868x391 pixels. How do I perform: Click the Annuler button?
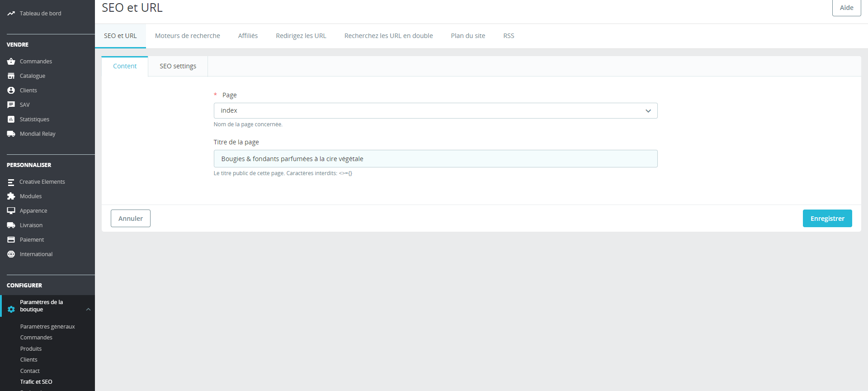pos(131,219)
